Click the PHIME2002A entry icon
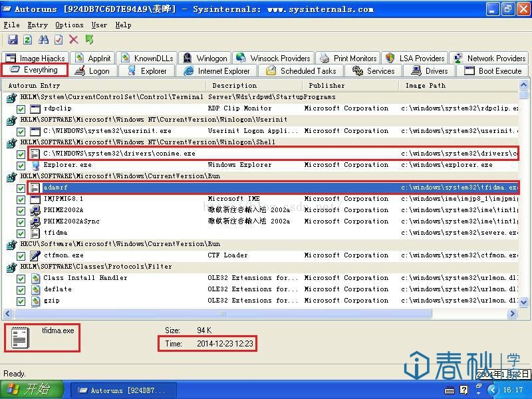 (x=35, y=210)
